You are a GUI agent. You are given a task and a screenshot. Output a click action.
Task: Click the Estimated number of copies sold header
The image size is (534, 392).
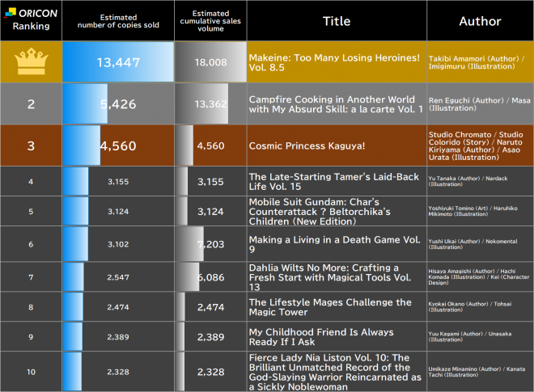(x=118, y=20)
